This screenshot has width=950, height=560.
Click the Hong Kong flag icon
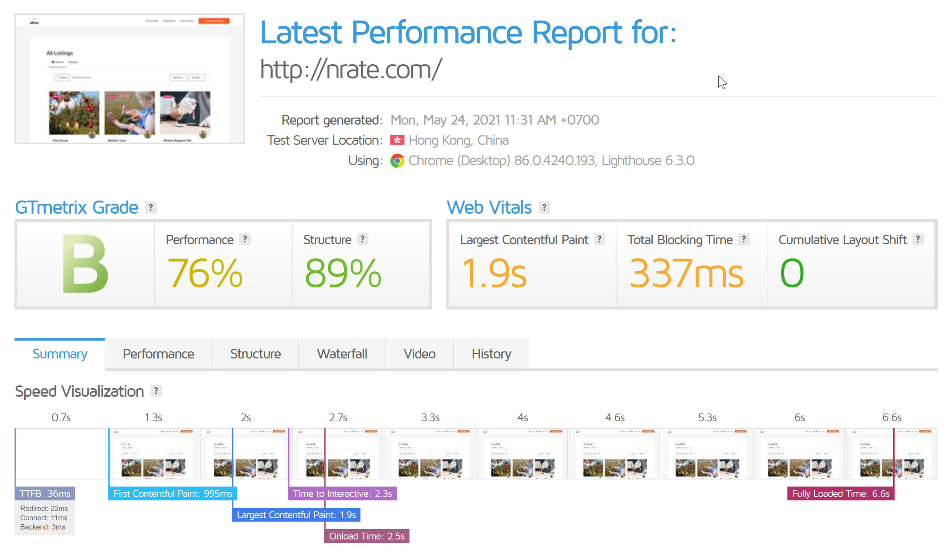click(397, 141)
